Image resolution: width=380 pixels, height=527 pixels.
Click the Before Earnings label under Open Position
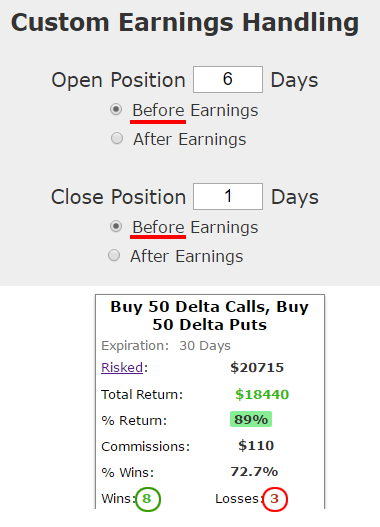point(195,111)
